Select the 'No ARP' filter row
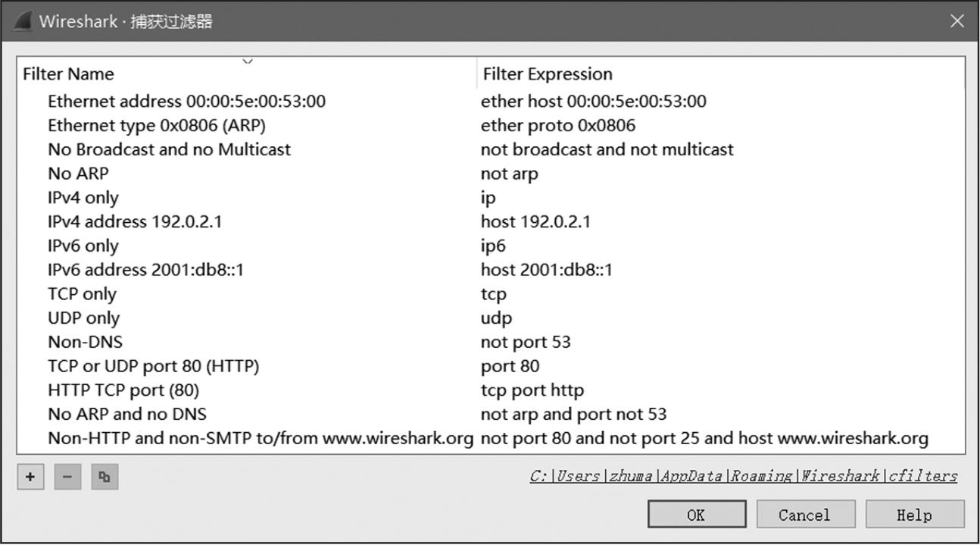Image resolution: width=980 pixels, height=545 pixels. click(78, 174)
